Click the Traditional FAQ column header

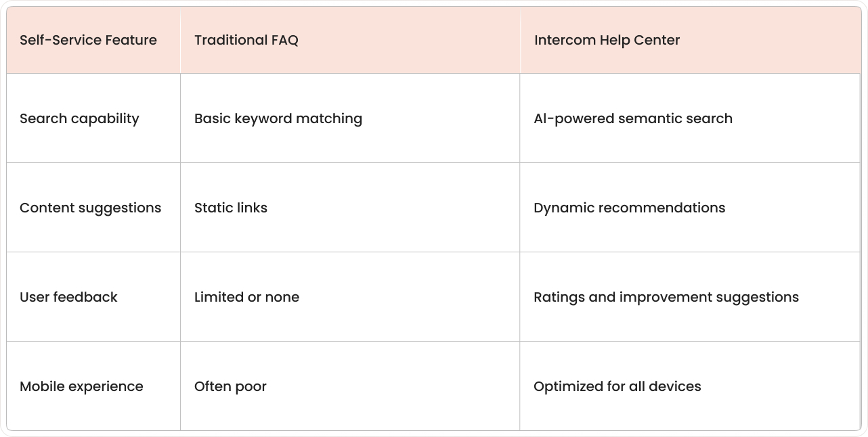point(350,40)
